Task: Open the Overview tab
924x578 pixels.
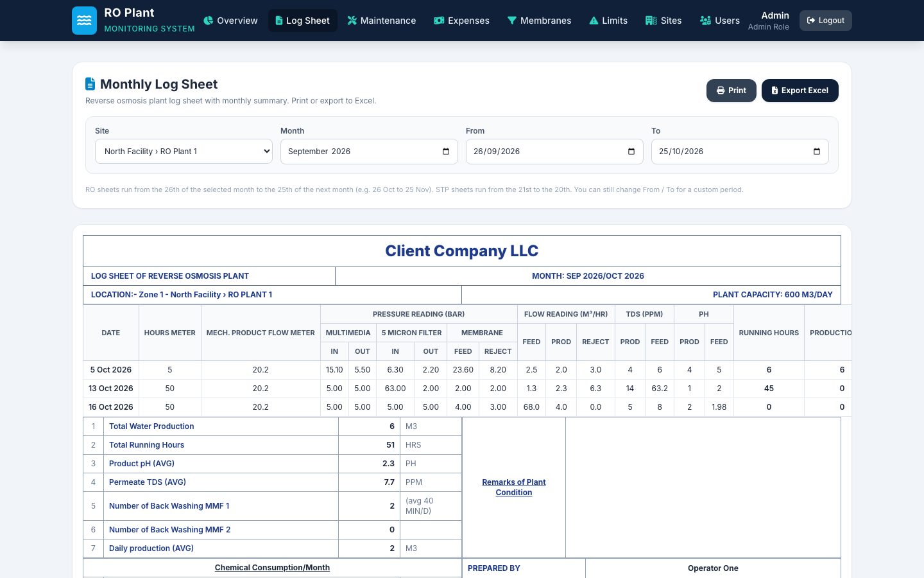Action: click(x=230, y=21)
